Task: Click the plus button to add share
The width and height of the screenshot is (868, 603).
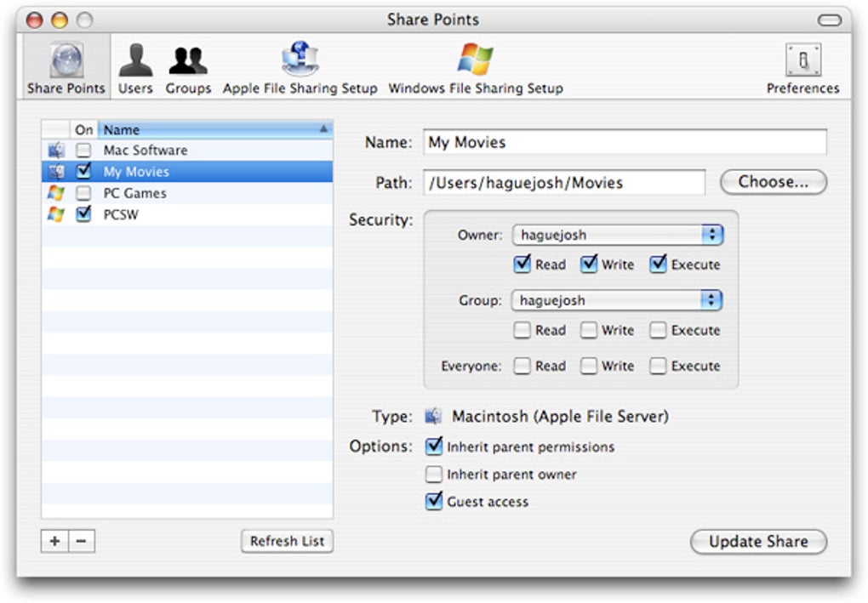Action: pyautogui.click(x=54, y=541)
